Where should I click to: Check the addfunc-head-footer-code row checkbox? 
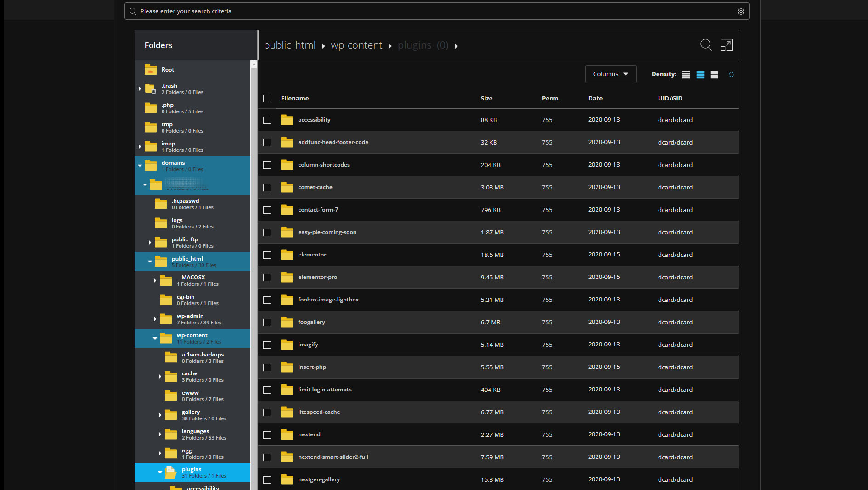coord(267,143)
